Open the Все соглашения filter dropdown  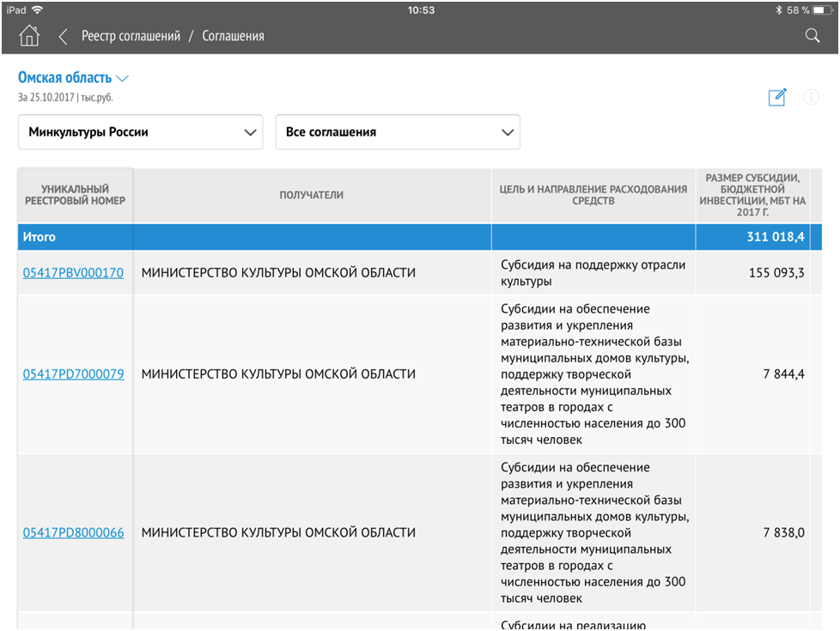398,132
